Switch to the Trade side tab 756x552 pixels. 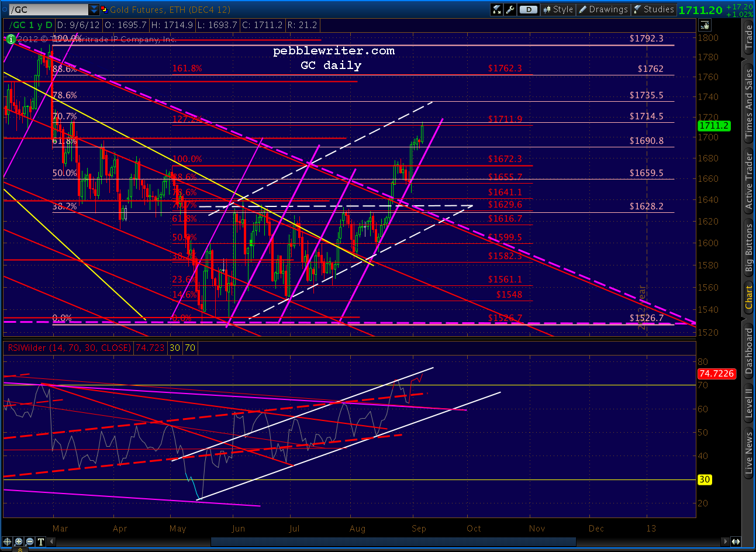(x=749, y=36)
